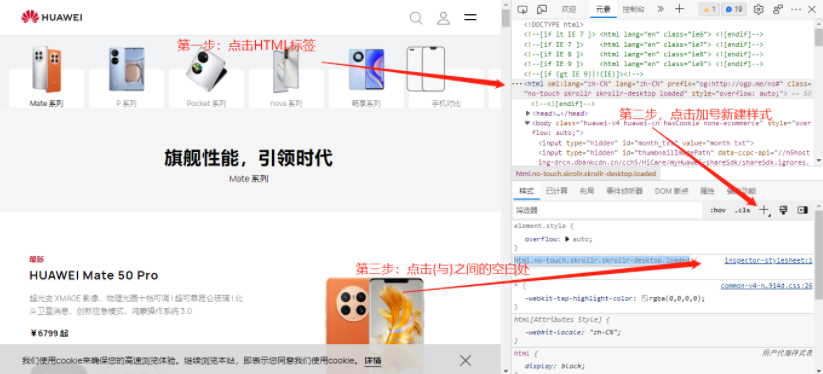Click the highlighted html.no-touch selector in styles

point(602,260)
